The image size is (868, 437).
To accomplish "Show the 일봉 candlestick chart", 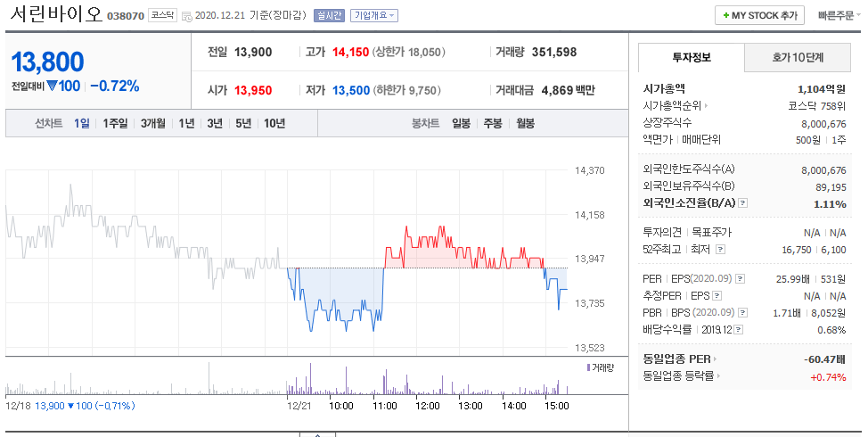I will point(461,123).
